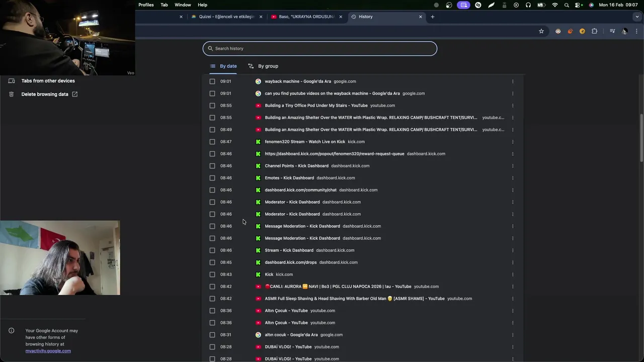Check the Emotes - Kick Dashboard entry

pyautogui.click(x=212, y=178)
